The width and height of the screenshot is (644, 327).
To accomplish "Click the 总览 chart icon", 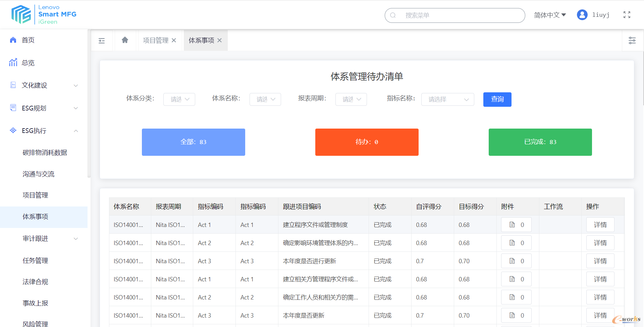I will (13, 62).
